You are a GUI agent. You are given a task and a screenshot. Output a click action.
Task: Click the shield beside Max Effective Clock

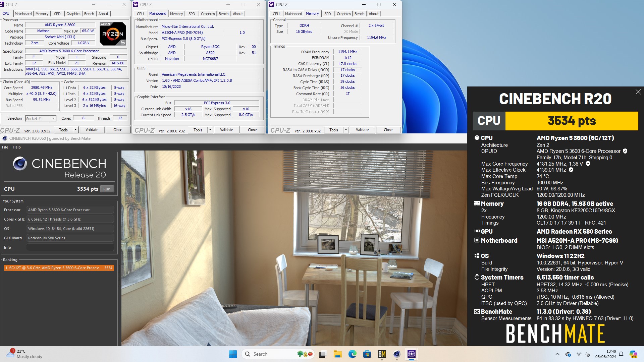[x=571, y=170]
